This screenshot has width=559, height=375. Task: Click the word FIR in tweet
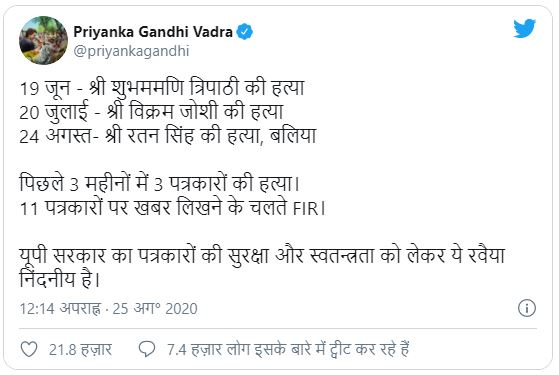pos(305,209)
